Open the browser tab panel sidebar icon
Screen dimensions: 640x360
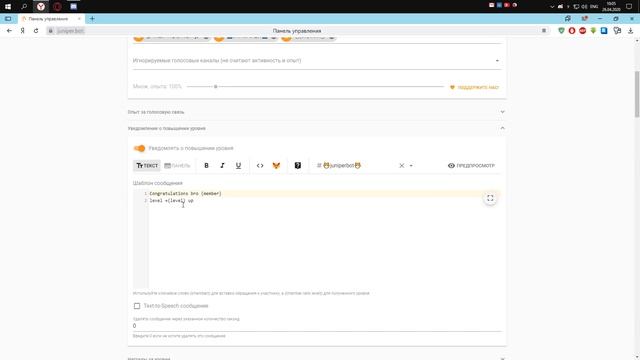8,19
